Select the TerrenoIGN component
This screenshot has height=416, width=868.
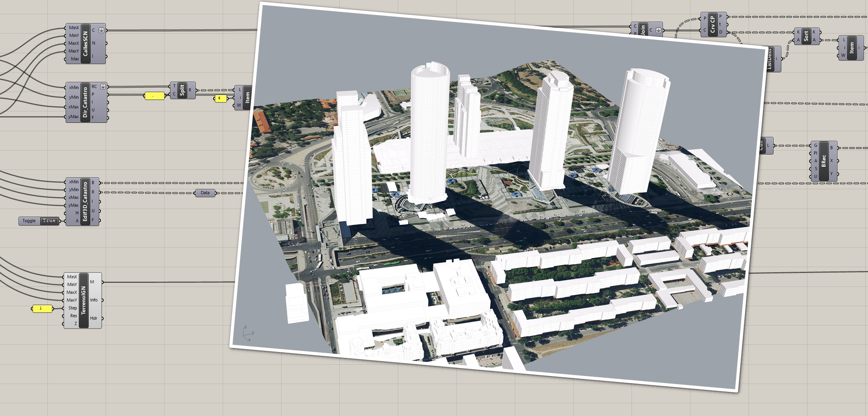[x=83, y=300]
